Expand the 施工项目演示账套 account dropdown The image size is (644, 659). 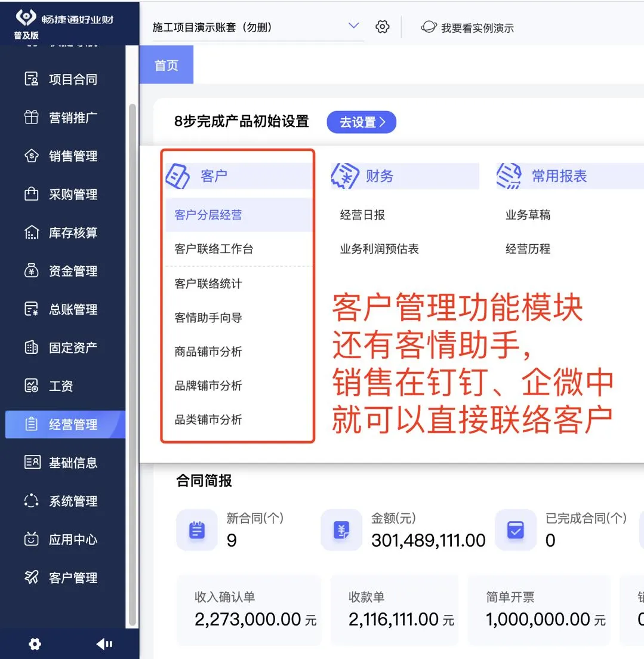[353, 26]
